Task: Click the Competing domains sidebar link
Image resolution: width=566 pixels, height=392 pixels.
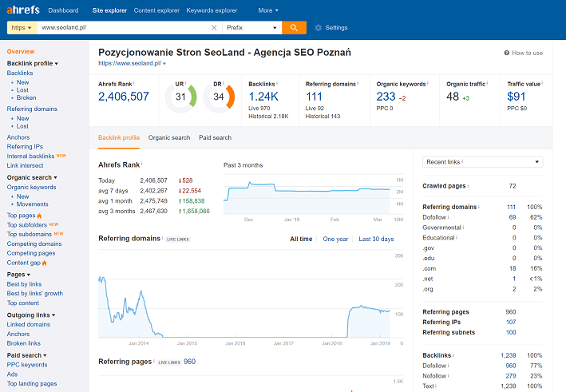Action: pyautogui.click(x=34, y=244)
